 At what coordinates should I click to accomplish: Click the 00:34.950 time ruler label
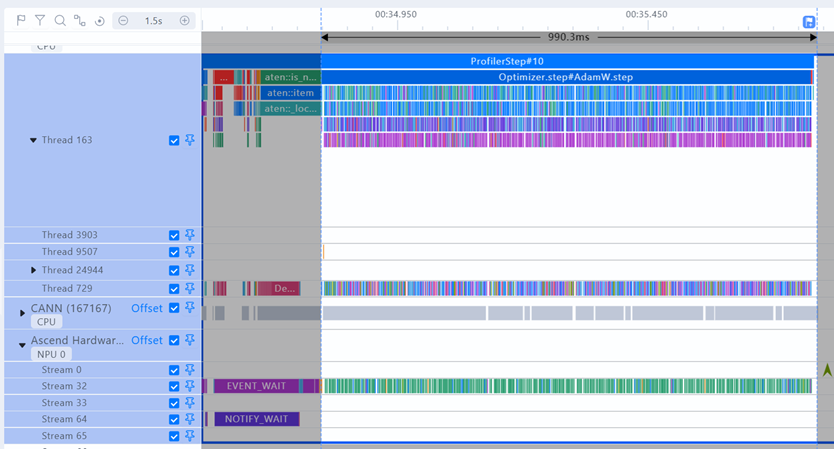click(396, 14)
